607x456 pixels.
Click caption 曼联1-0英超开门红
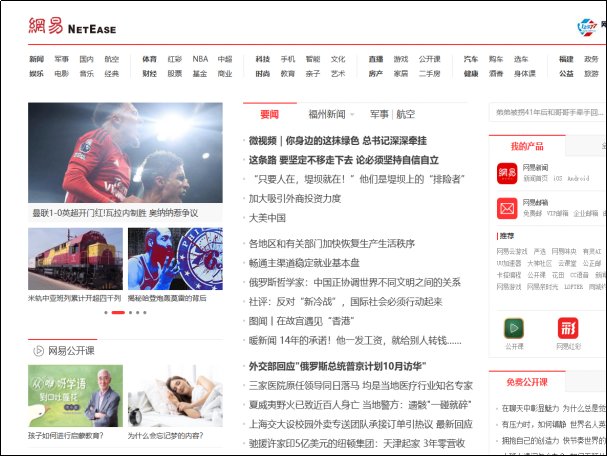pyautogui.click(x=115, y=213)
